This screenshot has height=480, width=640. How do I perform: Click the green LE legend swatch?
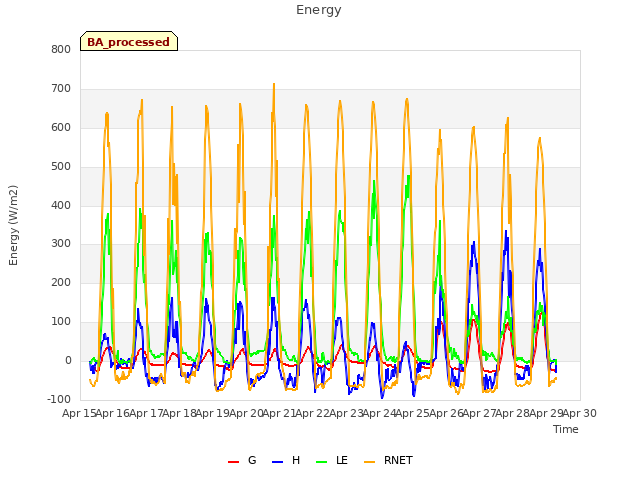pyautogui.click(x=322, y=461)
